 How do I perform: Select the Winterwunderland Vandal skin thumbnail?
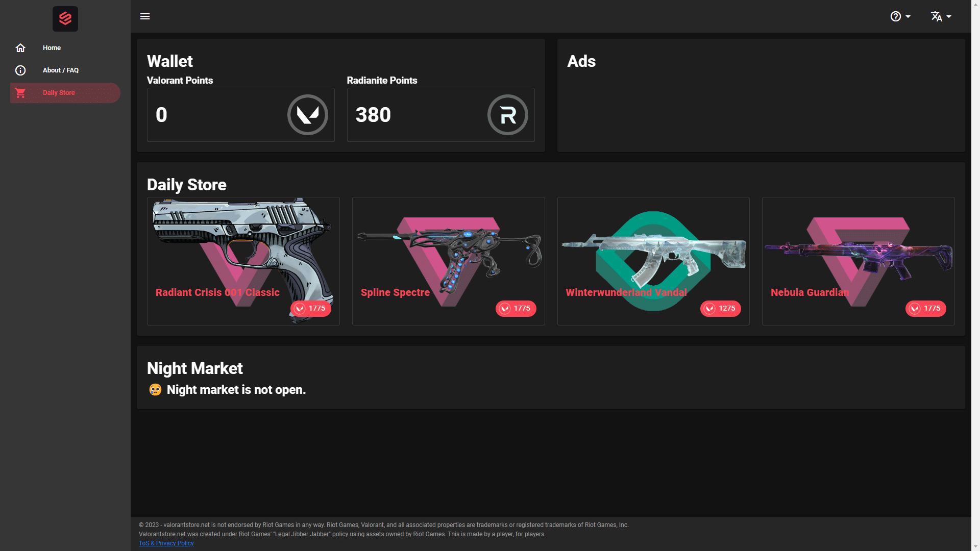coord(653,259)
